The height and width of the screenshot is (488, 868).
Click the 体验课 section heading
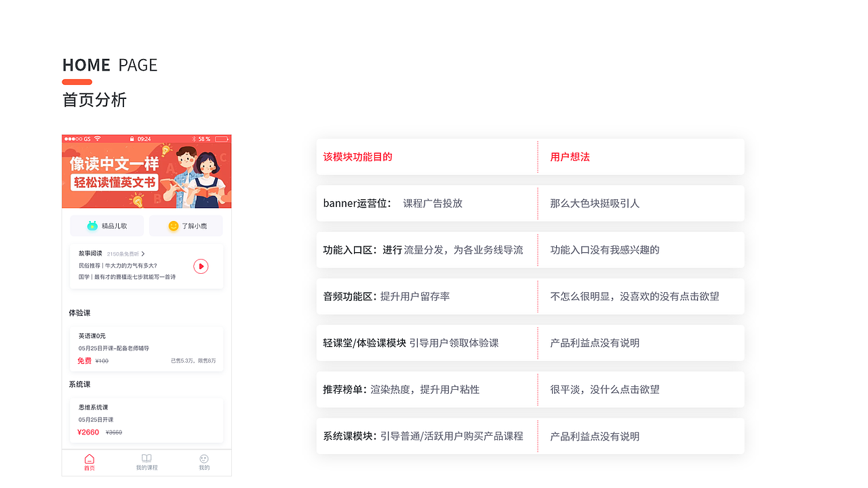tap(79, 313)
